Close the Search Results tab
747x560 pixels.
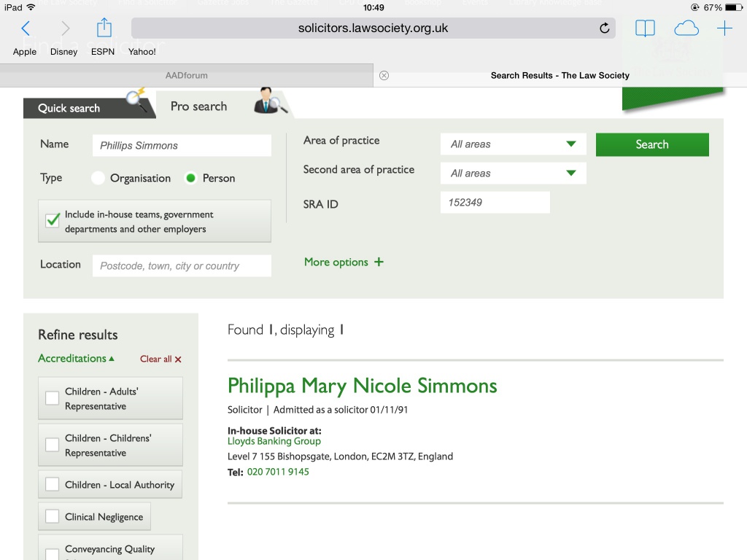click(384, 75)
